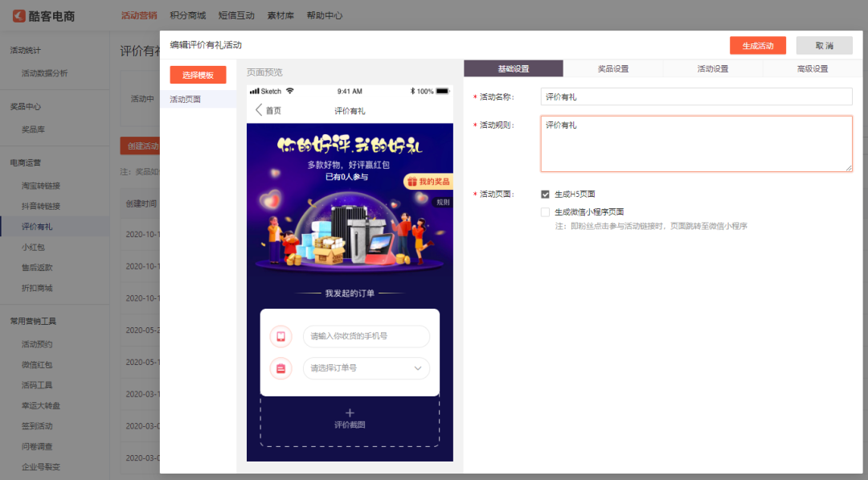Check the 生成H5页面 checkbox
This screenshot has width=868, height=480.
pos(545,195)
